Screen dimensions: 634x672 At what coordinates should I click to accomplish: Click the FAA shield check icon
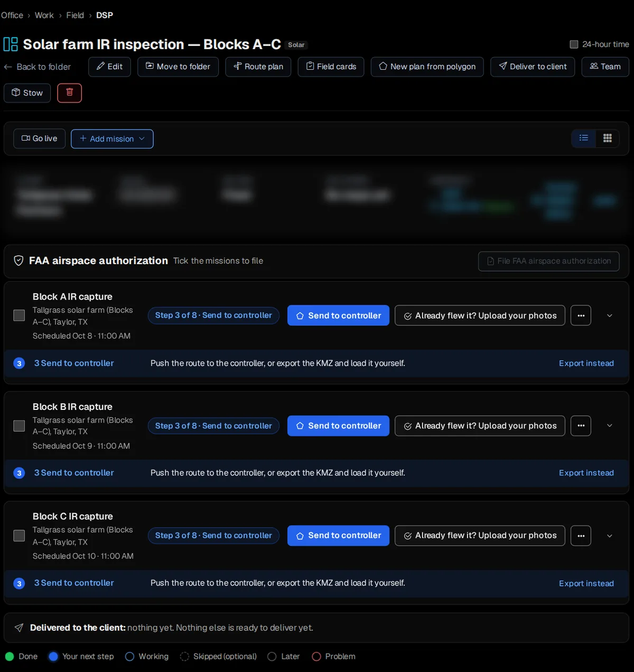pyautogui.click(x=18, y=260)
